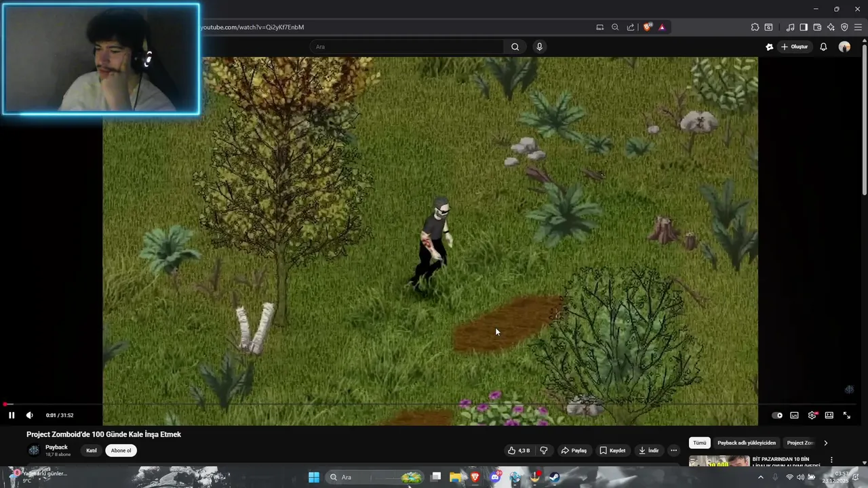The height and width of the screenshot is (488, 868).
Task: Open zoom level magnifier in address bar
Action: coord(615,27)
